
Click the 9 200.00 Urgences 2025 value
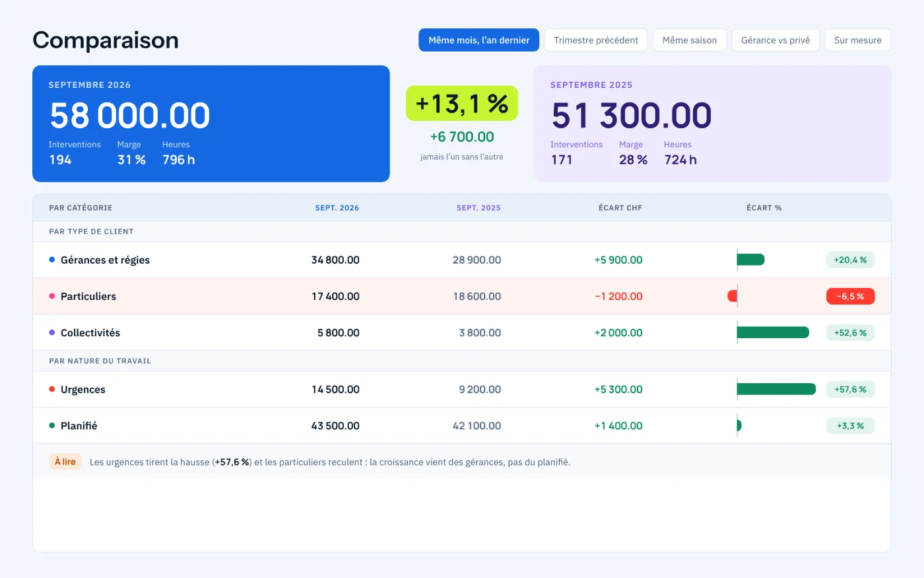480,389
